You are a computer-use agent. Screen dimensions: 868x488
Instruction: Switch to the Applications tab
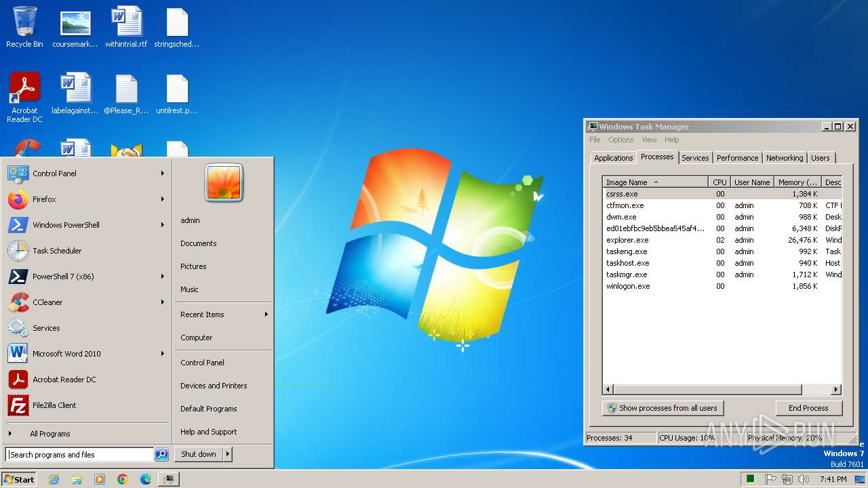tap(613, 158)
